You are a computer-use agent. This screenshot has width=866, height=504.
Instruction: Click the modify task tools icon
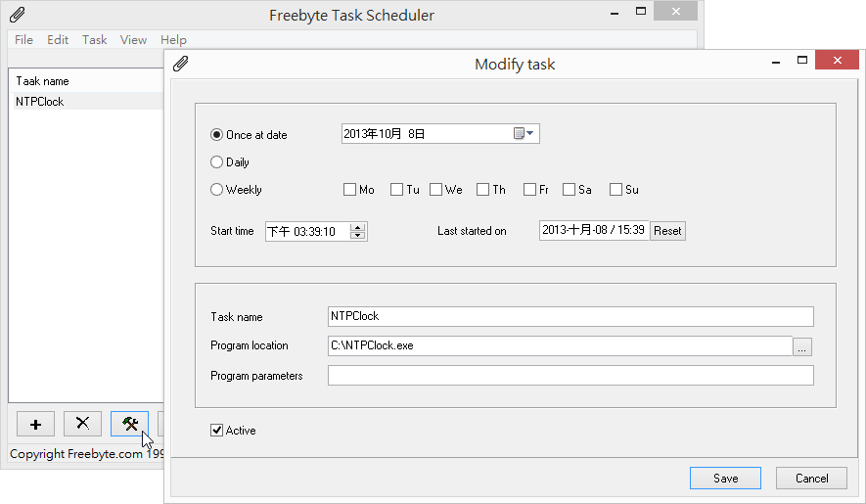click(x=129, y=424)
